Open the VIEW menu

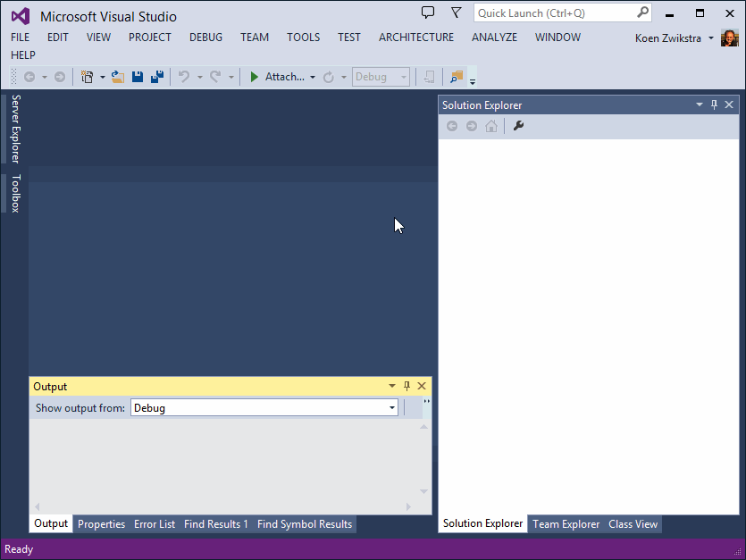(98, 38)
